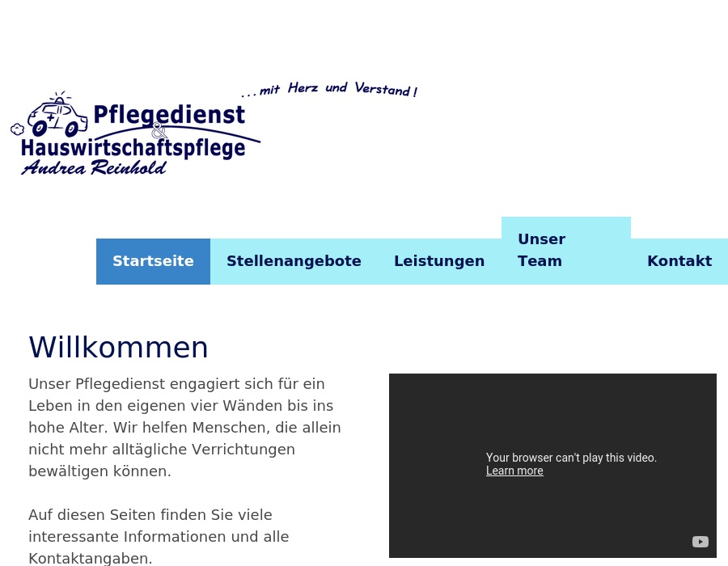Click the 'Willkommen' heading
728x566 pixels.
pos(118,347)
